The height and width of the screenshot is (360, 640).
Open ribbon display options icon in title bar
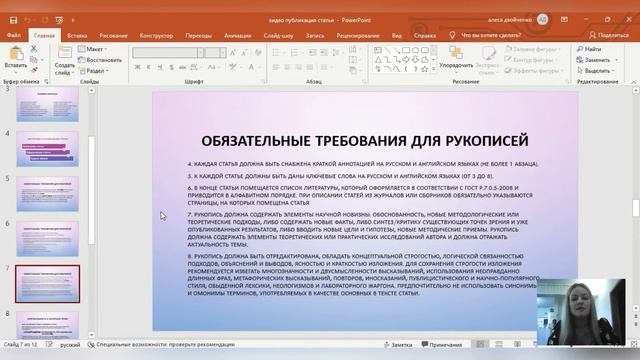click(x=564, y=19)
